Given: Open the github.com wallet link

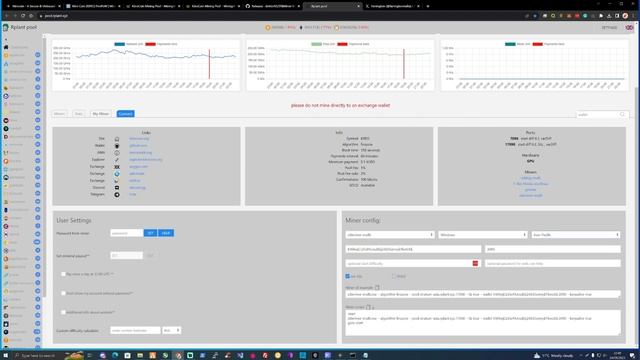Looking at the screenshot, I should 138,146.
